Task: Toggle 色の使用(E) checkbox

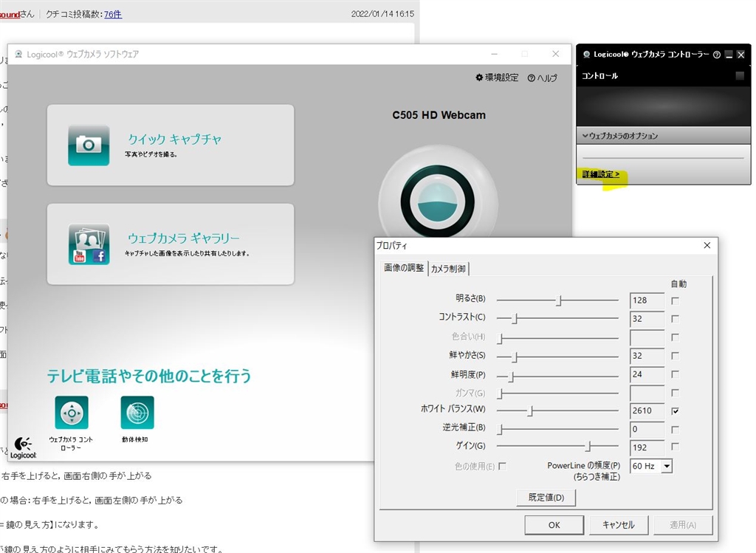Action: click(x=502, y=466)
